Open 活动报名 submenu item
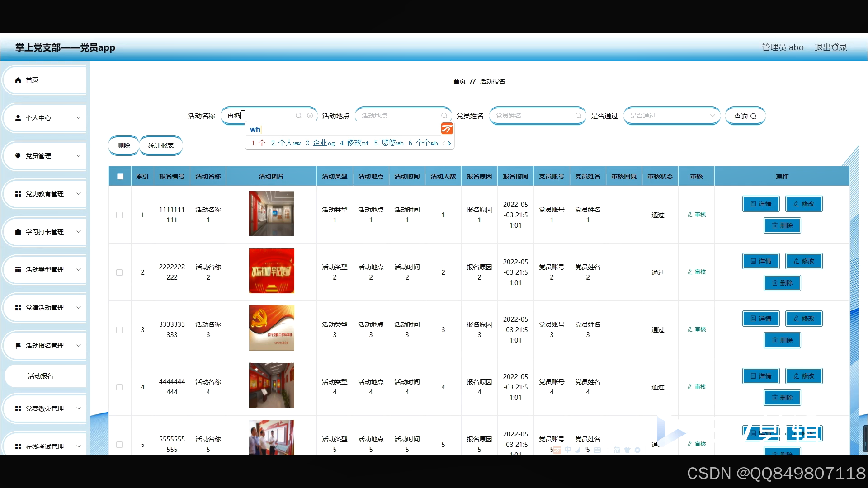The image size is (868, 488). pyautogui.click(x=41, y=376)
